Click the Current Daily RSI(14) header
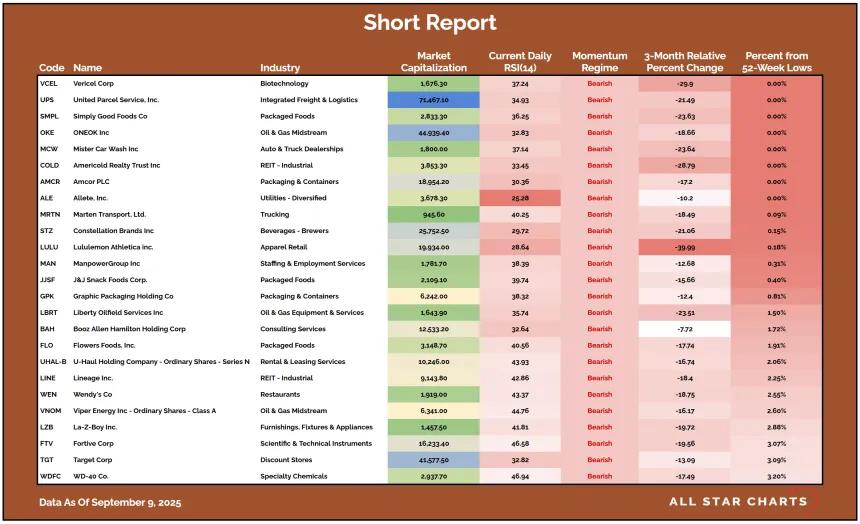The height and width of the screenshot is (524, 860). tap(520, 62)
